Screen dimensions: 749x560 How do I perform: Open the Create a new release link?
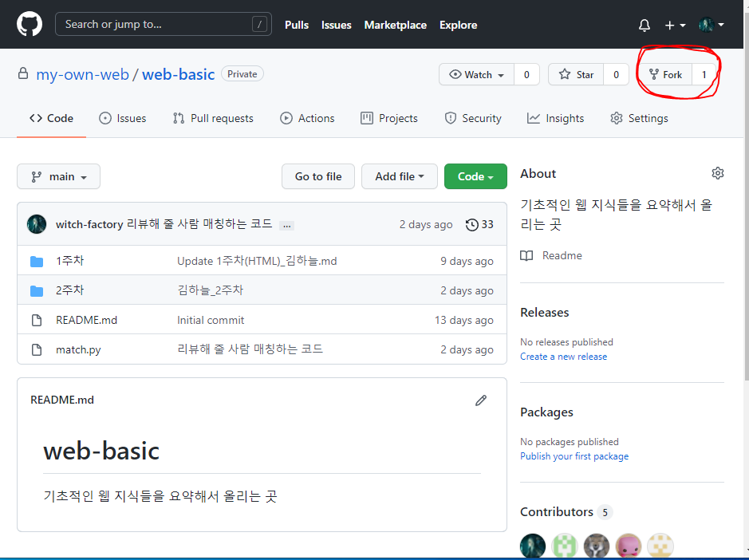(563, 357)
